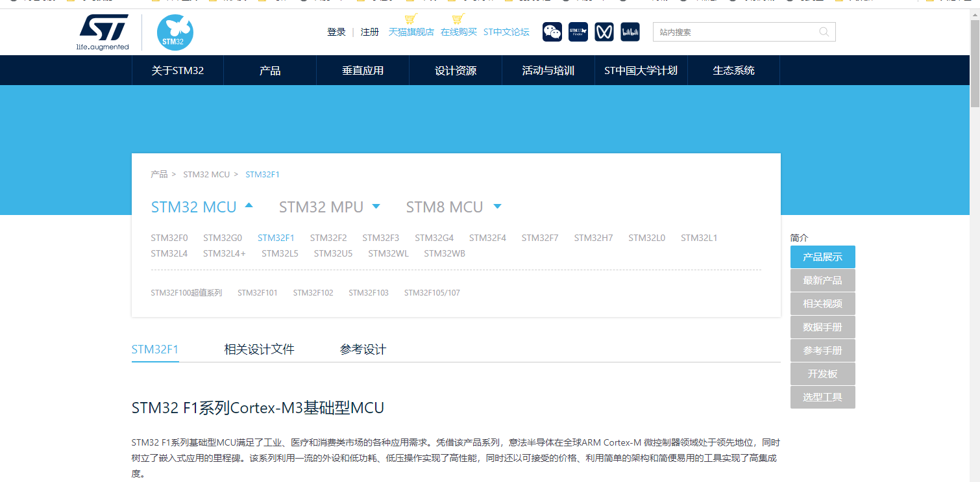
Task: Open the STM32F102 sub-series
Action: [313, 293]
